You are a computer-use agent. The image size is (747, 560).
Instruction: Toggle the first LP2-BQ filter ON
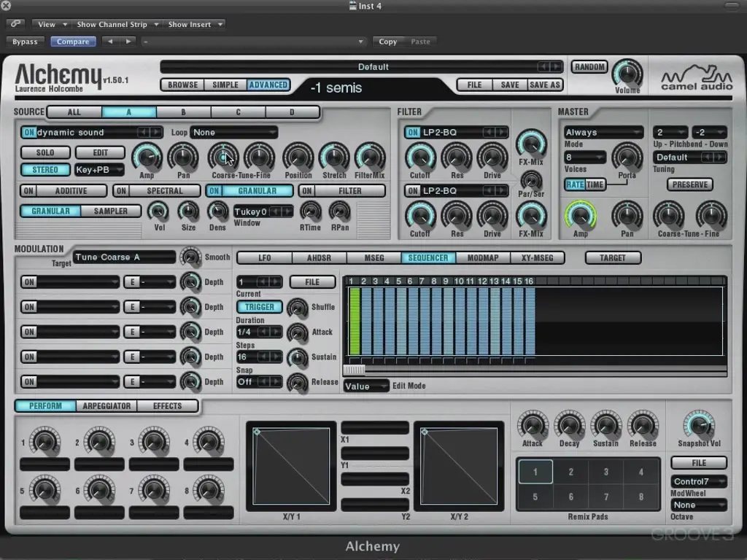[413, 133]
